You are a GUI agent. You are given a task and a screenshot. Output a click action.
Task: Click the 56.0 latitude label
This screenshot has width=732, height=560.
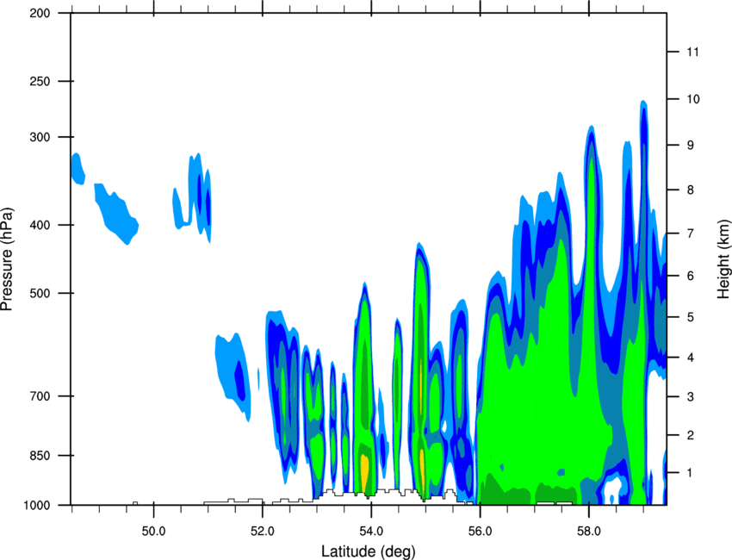[x=480, y=532]
